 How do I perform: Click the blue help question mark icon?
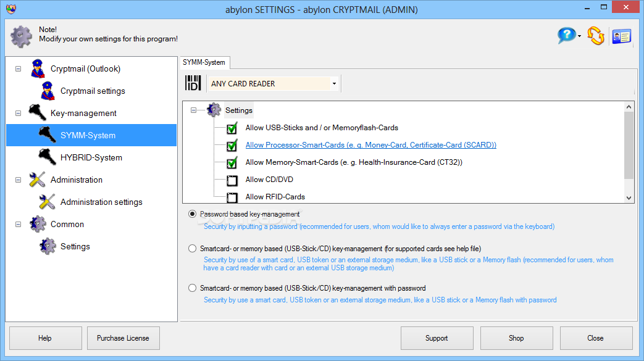tap(567, 35)
